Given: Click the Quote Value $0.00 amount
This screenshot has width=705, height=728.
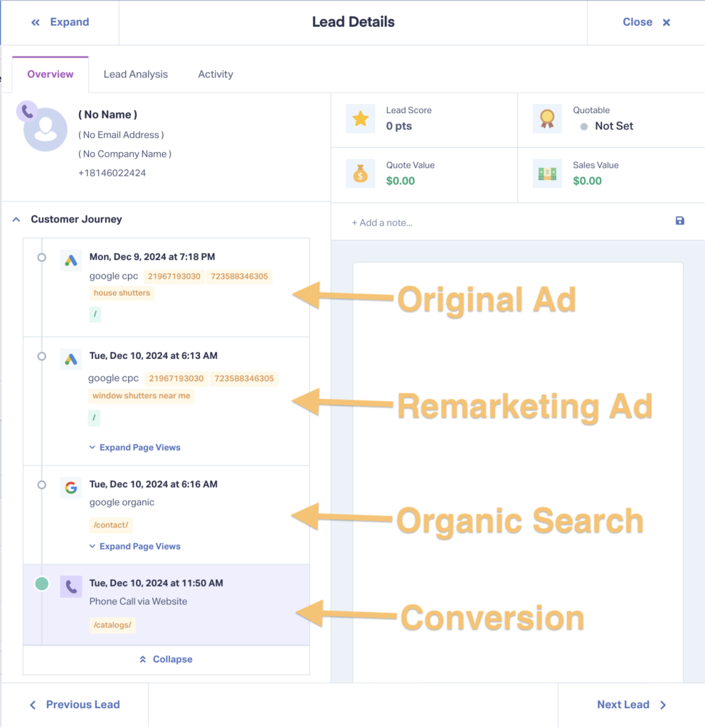Looking at the screenshot, I should point(401,181).
